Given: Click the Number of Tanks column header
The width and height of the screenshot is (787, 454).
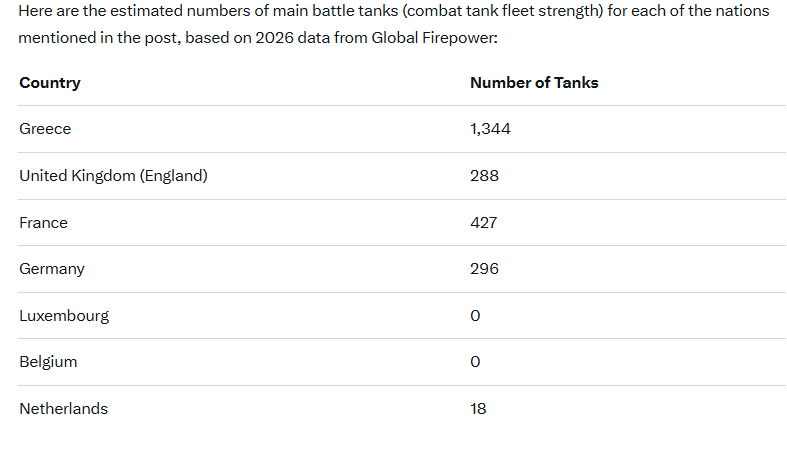Looking at the screenshot, I should pos(534,83).
